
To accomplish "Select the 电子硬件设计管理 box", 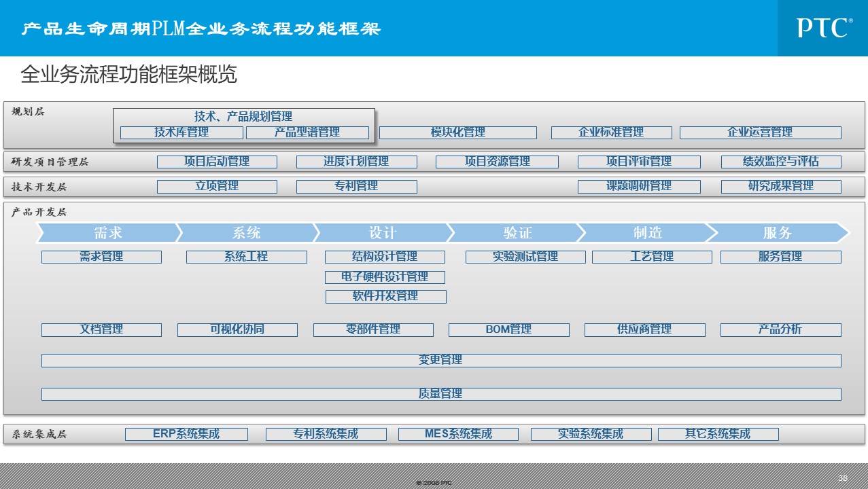I will pos(385,277).
